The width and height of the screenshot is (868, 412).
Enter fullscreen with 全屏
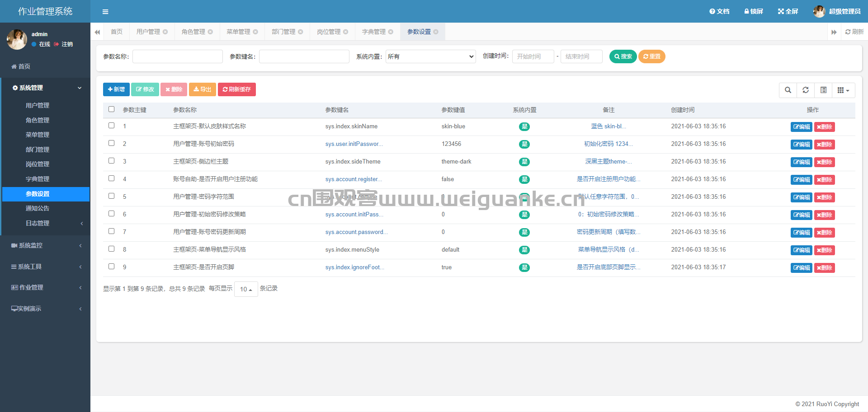[788, 11]
